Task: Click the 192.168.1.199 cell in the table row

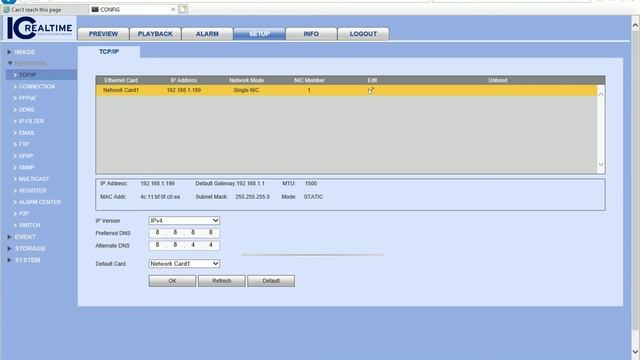Action: click(184, 90)
